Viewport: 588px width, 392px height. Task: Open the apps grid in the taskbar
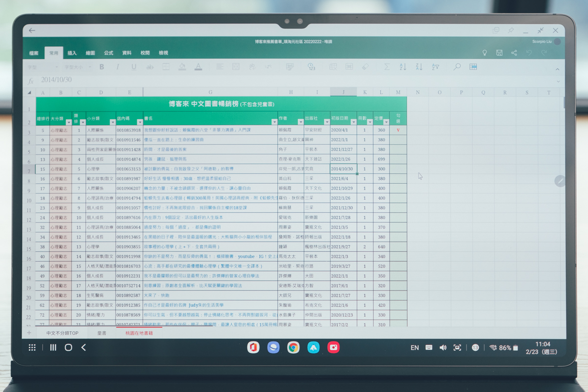[x=32, y=347]
